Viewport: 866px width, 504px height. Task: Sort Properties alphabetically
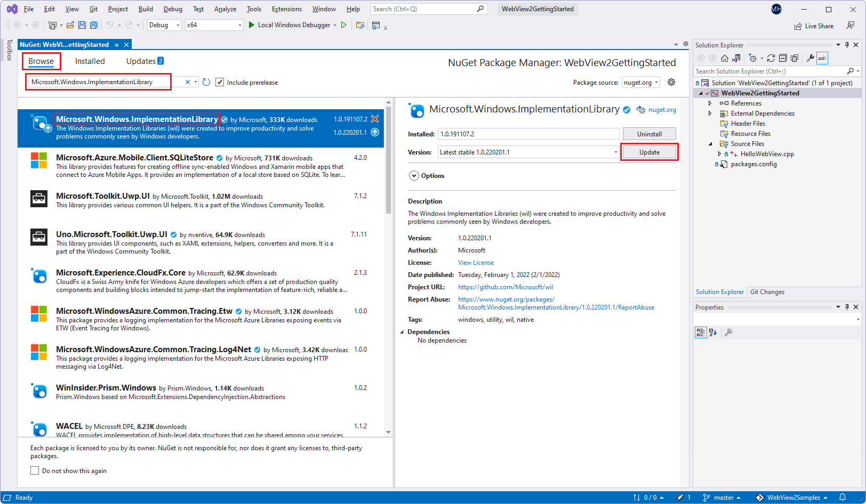[713, 332]
